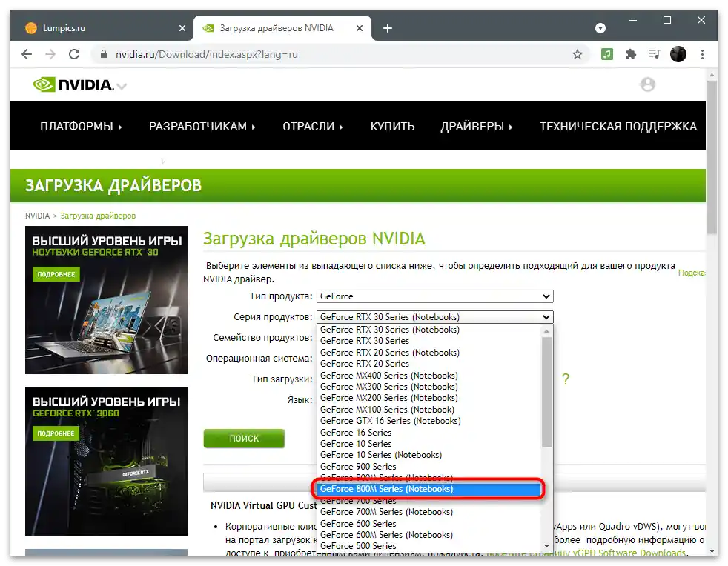
Task: Choose GeForce MX300 Series (Notebooks)
Action: [x=429, y=387]
